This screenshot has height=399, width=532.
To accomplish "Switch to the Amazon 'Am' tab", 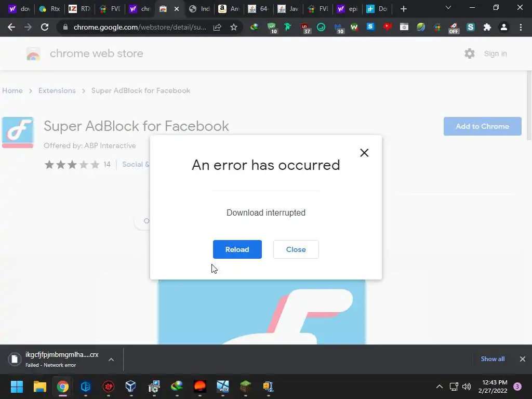I will click(229, 9).
